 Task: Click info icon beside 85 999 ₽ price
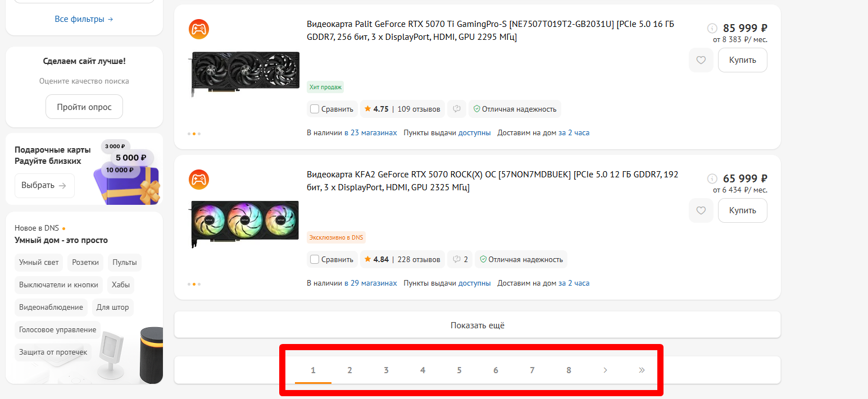(x=712, y=28)
